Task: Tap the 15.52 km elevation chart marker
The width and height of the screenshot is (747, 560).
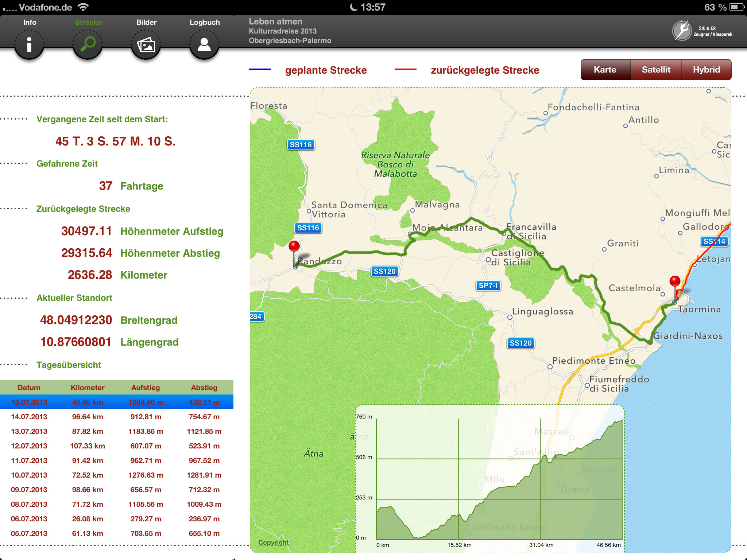Action: point(459,545)
